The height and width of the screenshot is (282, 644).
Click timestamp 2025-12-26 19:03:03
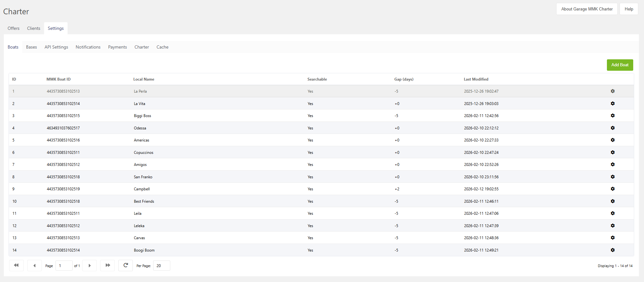tap(481, 104)
